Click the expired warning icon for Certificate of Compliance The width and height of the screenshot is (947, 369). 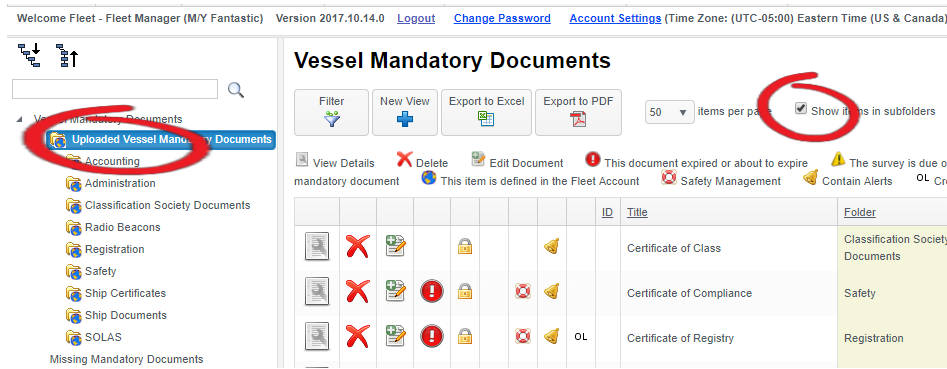(x=432, y=291)
